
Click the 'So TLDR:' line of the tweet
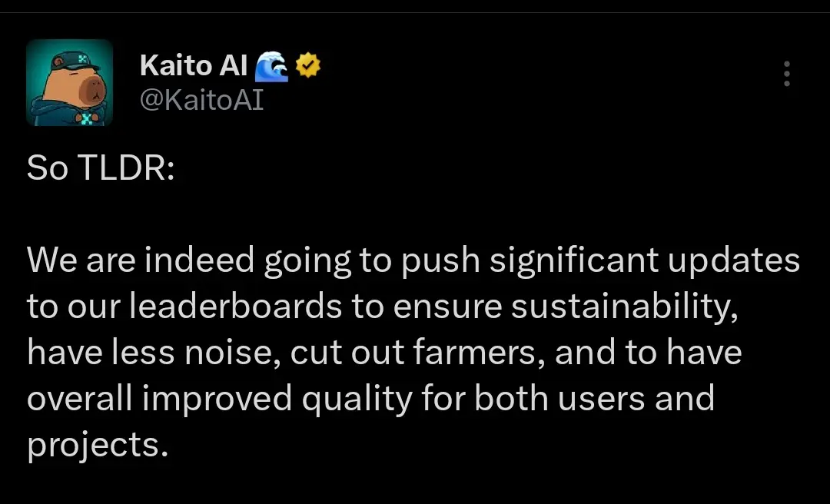pyautogui.click(x=101, y=167)
